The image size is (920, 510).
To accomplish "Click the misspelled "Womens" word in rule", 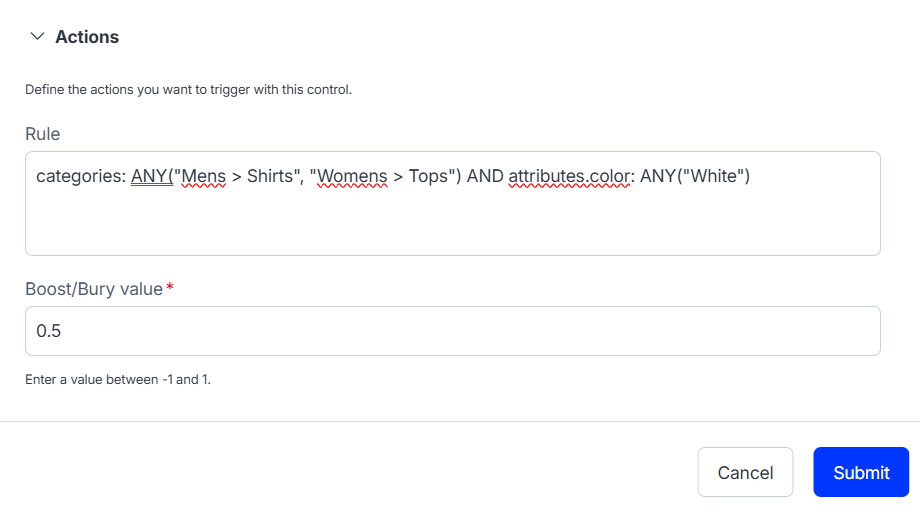I will click(352, 177).
